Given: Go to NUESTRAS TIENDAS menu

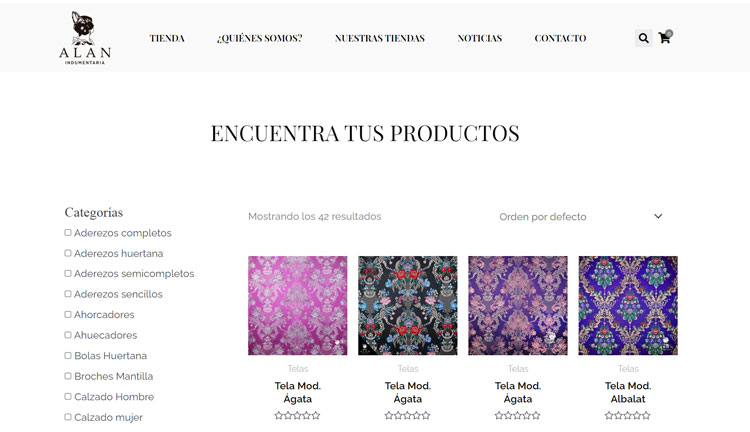Looking at the screenshot, I should 380,38.
